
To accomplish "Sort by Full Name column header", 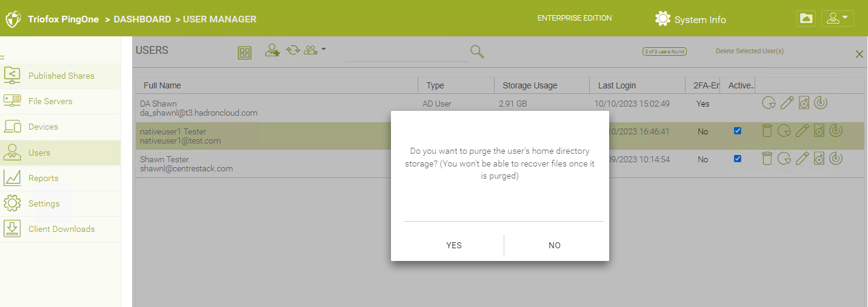I will (x=277, y=85).
